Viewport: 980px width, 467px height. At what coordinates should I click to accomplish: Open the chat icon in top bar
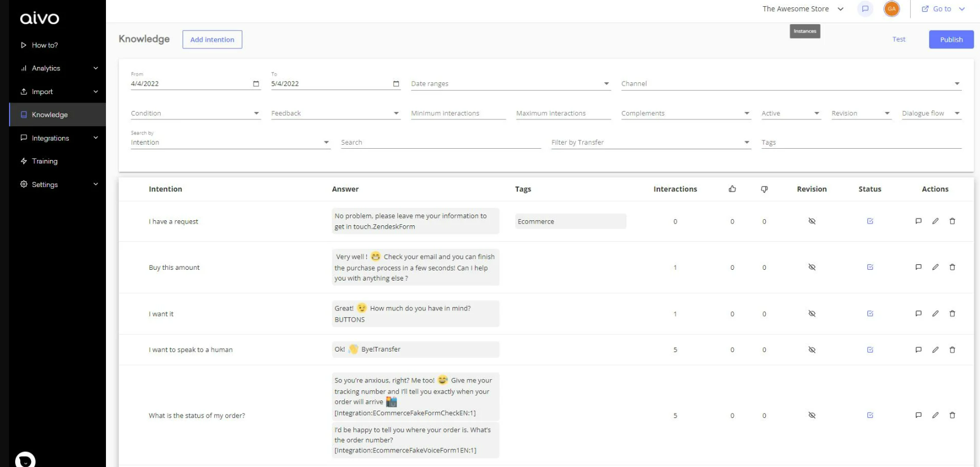tap(865, 9)
